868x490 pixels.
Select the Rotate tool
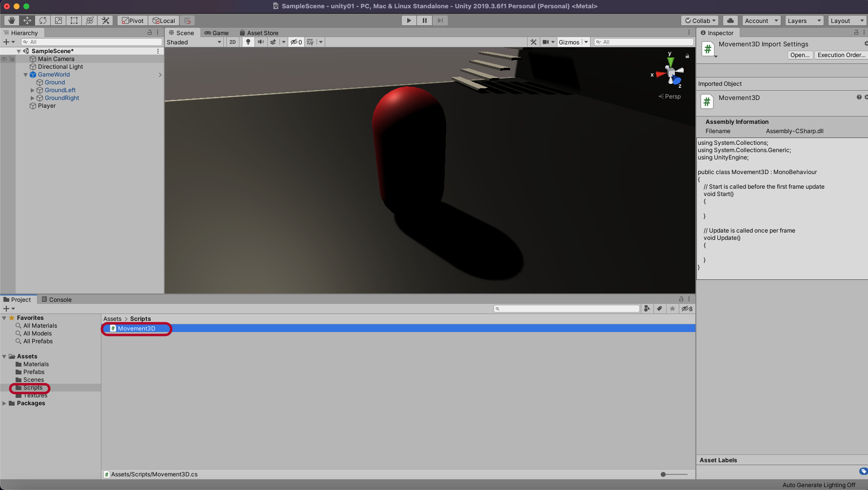[43, 20]
